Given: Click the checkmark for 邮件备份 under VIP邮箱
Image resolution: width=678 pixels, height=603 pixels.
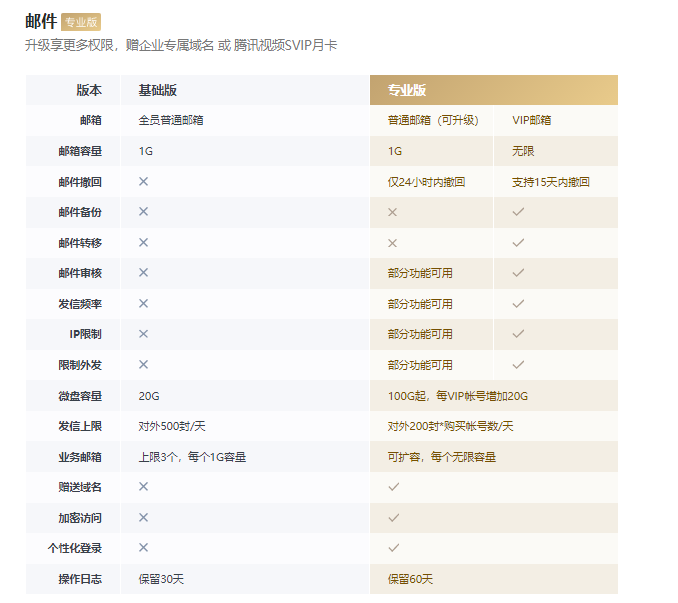Looking at the screenshot, I should coord(518,212).
